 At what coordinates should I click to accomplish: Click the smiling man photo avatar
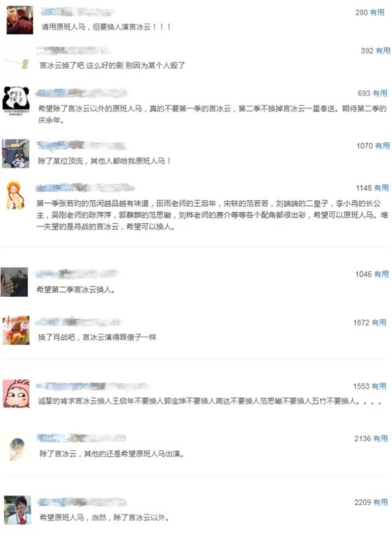(x=18, y=510)
